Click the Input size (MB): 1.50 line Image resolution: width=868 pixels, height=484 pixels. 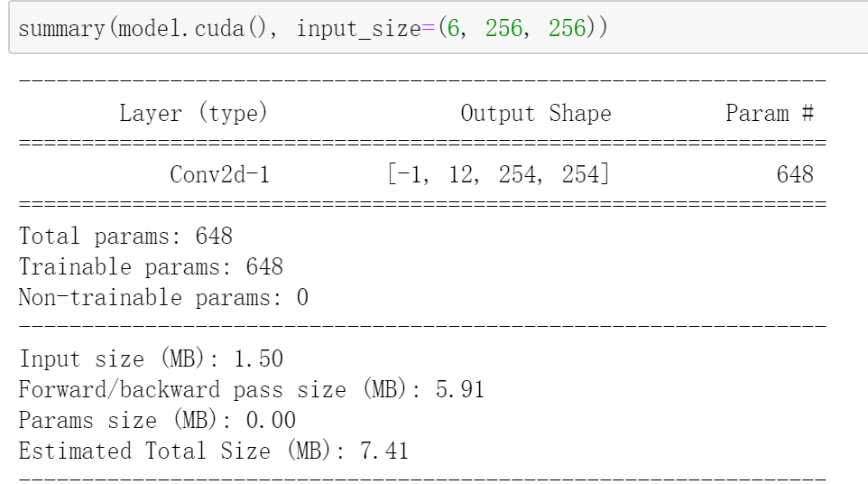point(151,358)
